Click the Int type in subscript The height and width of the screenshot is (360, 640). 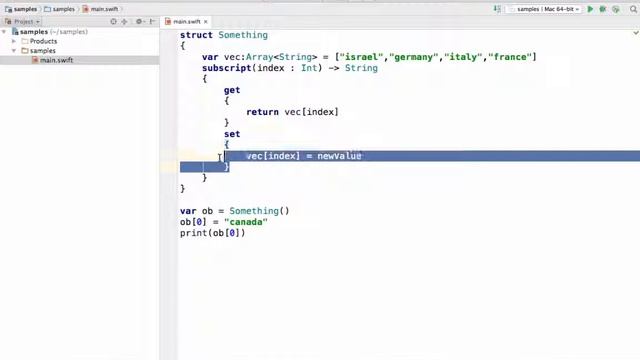coord(309,68)
